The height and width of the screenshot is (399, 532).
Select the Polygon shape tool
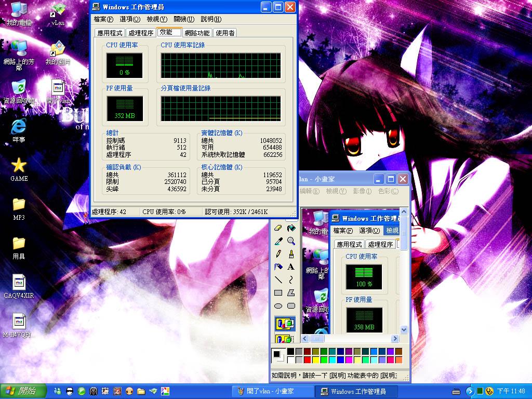(290, 292)
